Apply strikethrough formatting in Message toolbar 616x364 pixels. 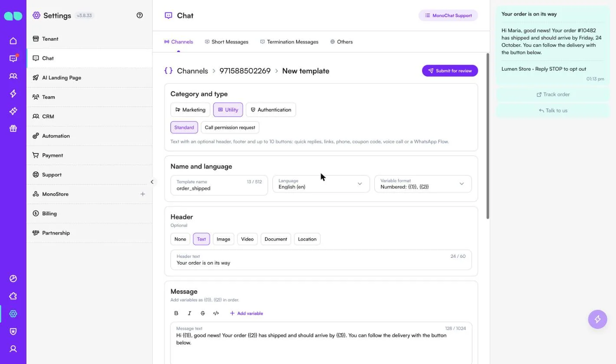pos(203,313)
